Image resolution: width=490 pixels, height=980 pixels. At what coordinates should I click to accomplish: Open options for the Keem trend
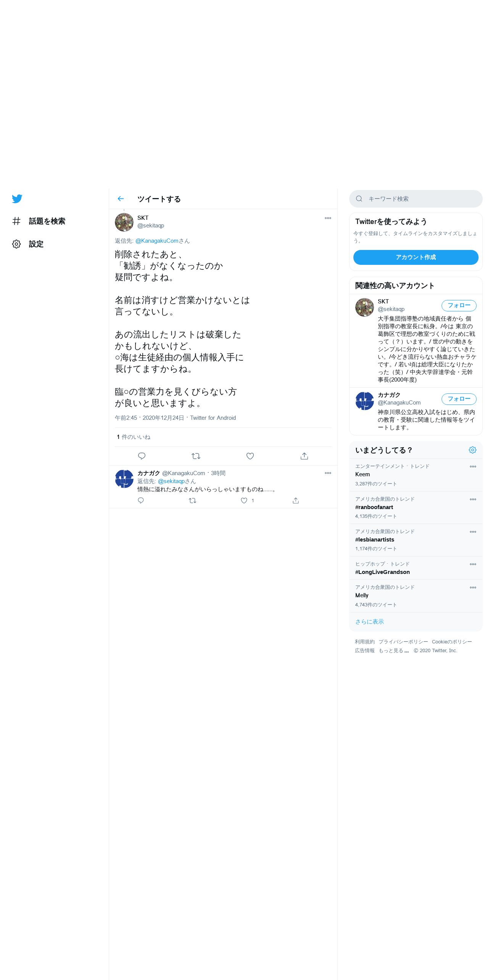pyautogui.click(x=473, y=467)
